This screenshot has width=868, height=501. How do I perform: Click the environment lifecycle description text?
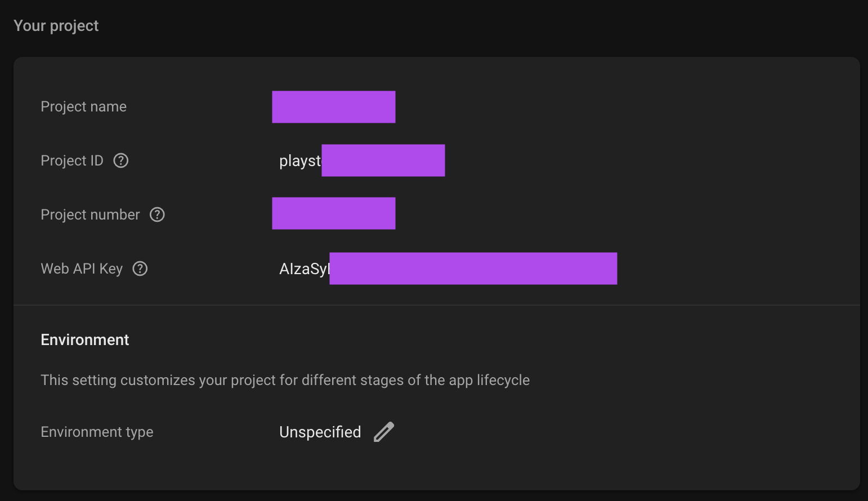click(x=285, y=380)
